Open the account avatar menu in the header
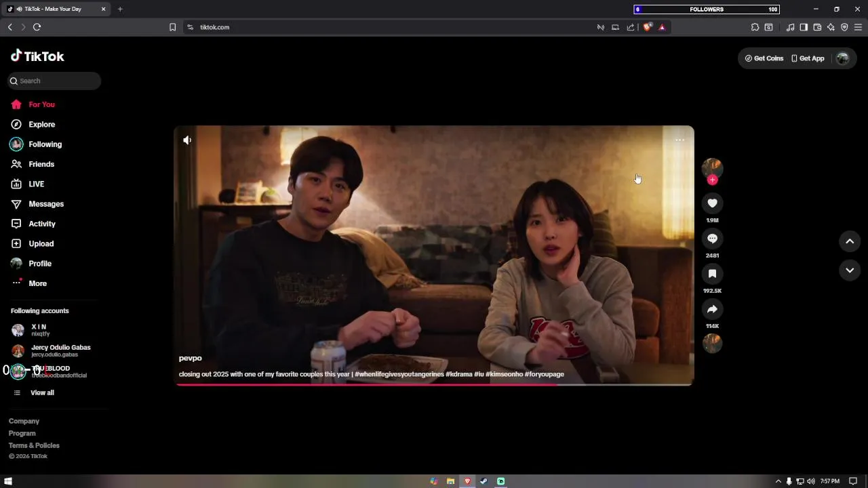868x488 pixels. pyautogui.click(x=843, y=58)
